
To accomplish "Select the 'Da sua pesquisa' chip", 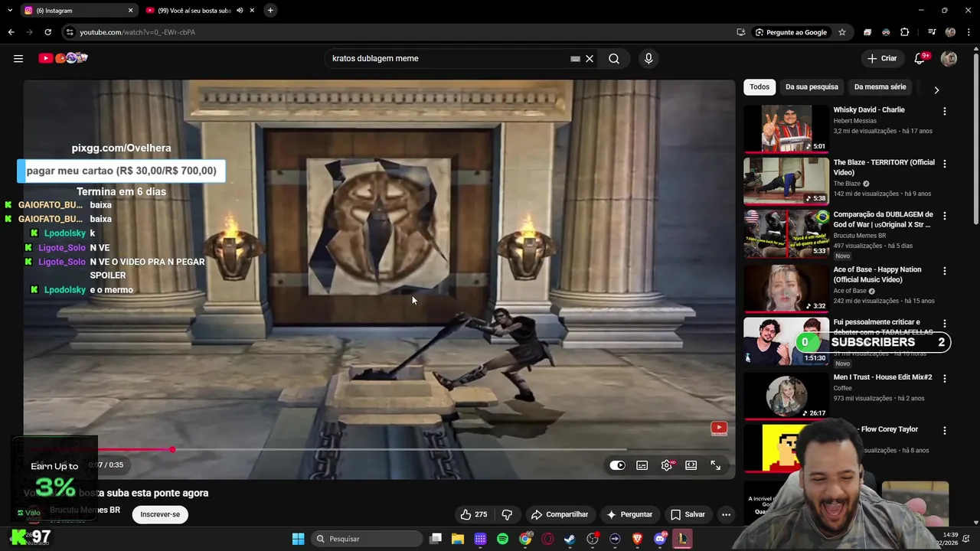I will click(812, 87).
